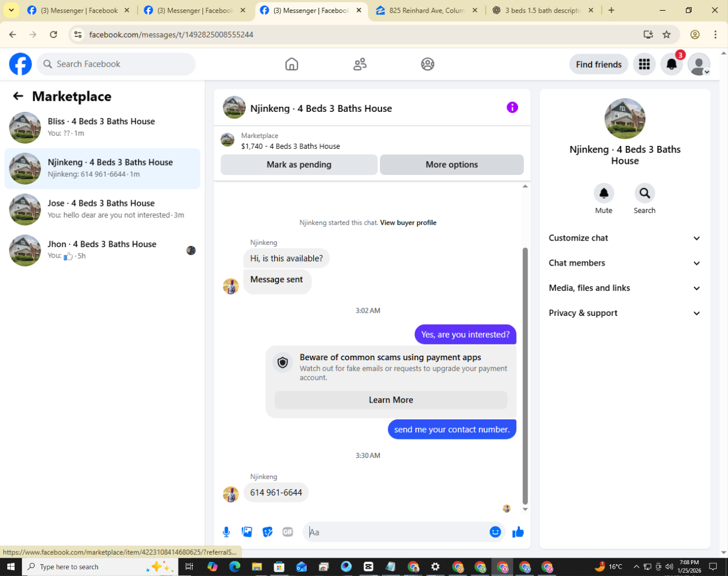
Task: Click the browser address bar URL
Action: coord(171,35)
